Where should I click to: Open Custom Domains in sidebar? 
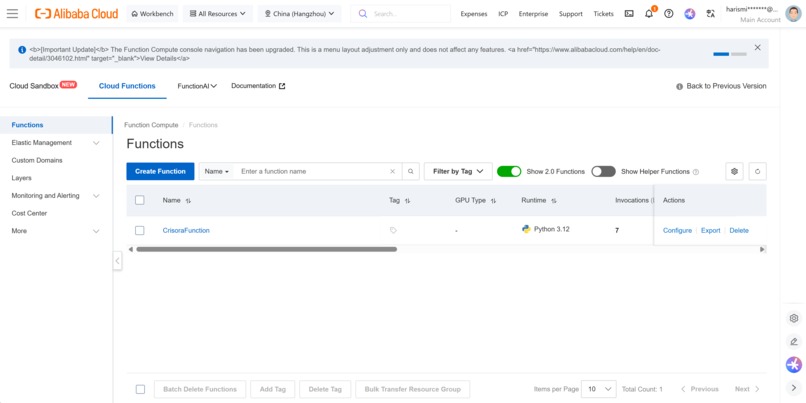37,160
